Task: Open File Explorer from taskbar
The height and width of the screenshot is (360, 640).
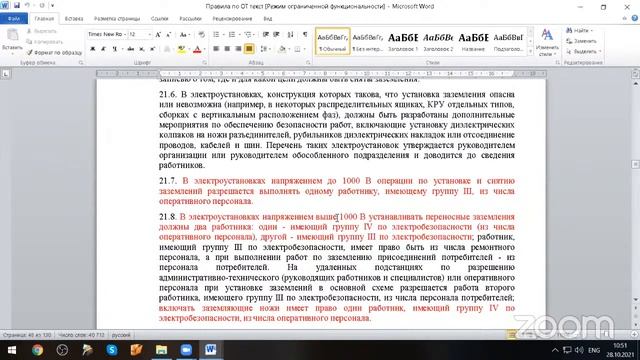Action: pos(161,350)
